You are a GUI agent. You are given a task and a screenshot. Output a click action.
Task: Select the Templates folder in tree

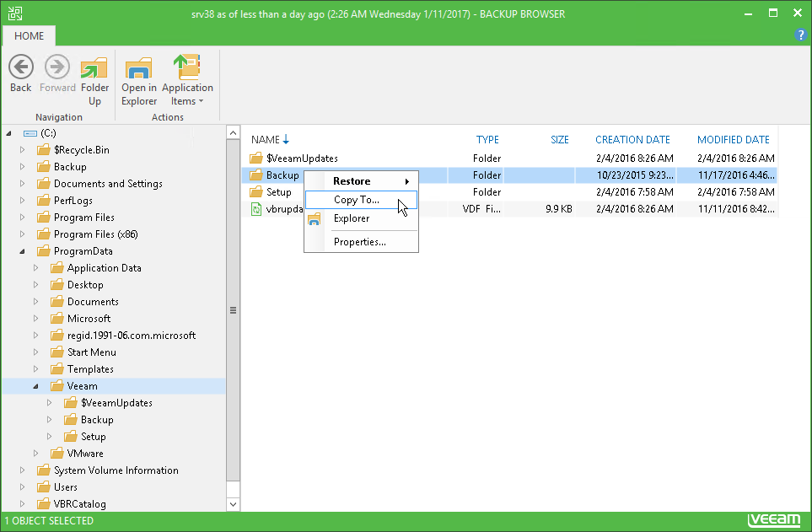click(90, 369)
